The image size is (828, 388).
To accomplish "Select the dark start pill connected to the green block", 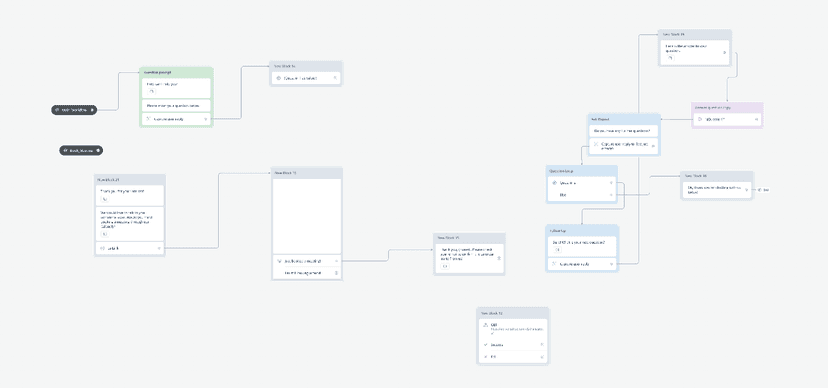I will 74,110.
